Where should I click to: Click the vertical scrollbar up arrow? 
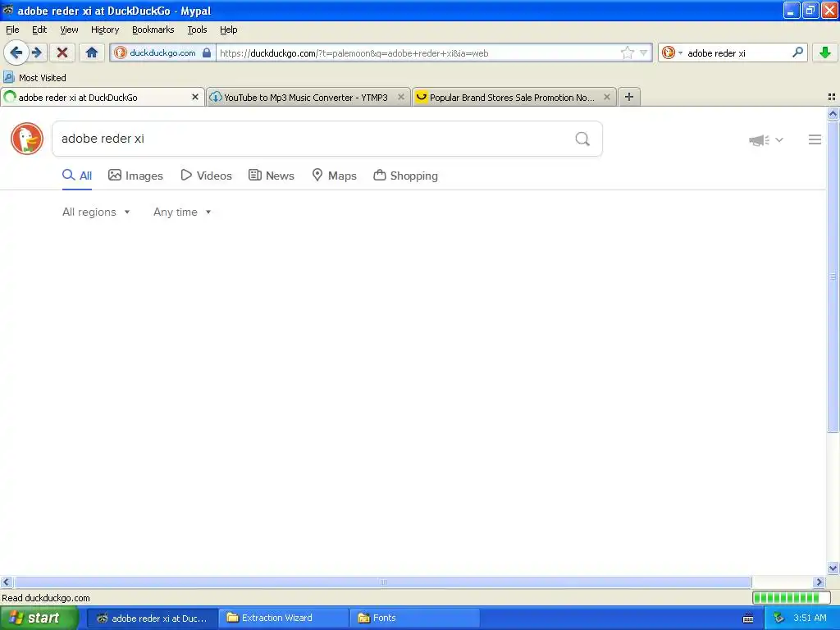[x=833, y=113]
